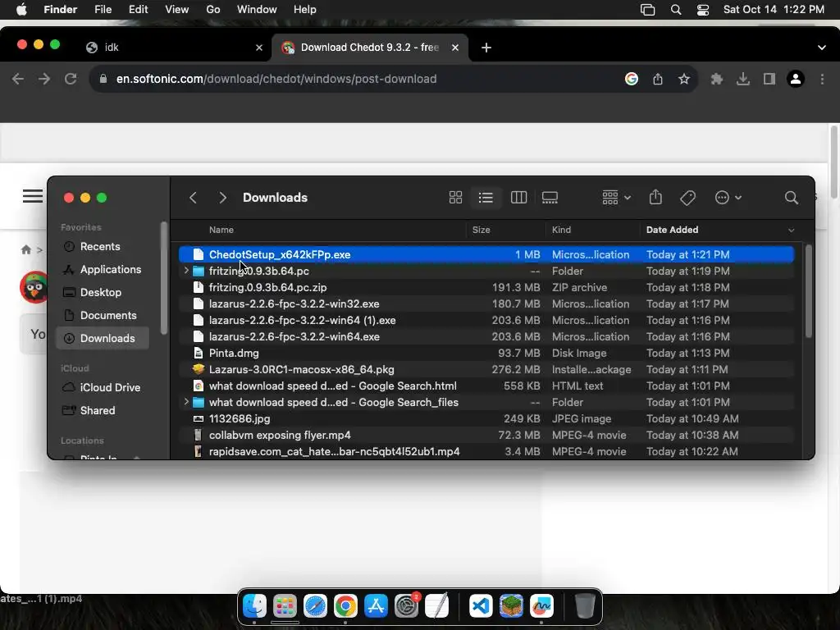Select 1132686.jpg image file

pyautogui.click(x=486, y=418)
